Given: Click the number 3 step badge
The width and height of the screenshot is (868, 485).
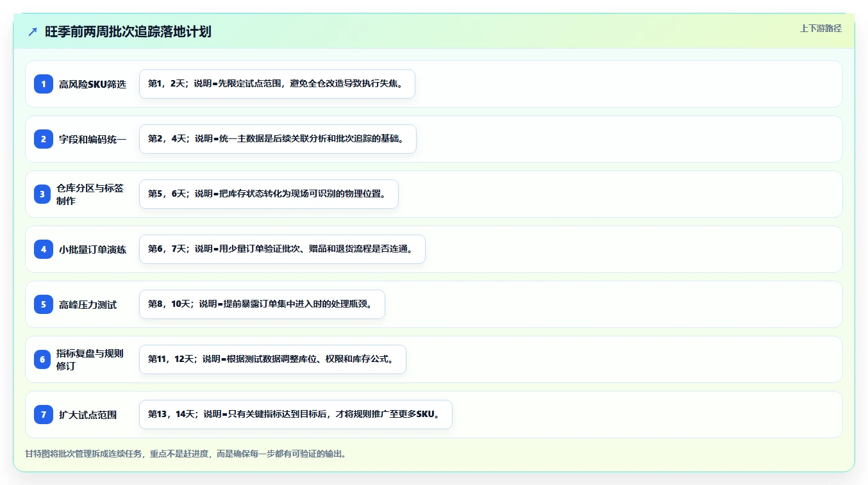Looking at the screenshot, I should tap(42, 194).
